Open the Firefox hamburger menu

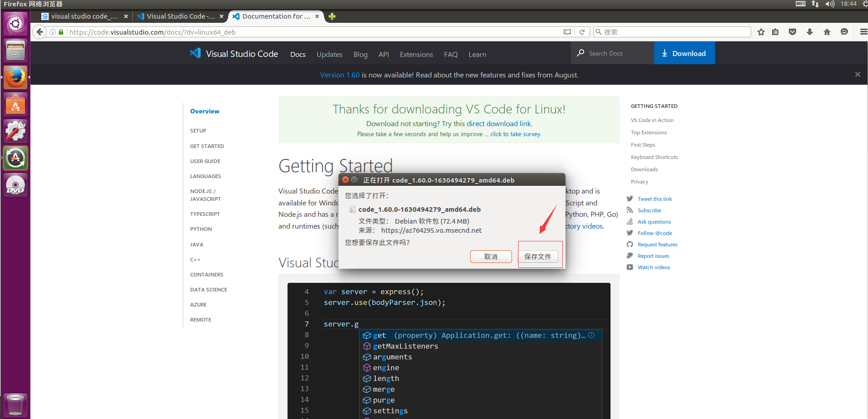pyautogui.click(x=863, y=32)
